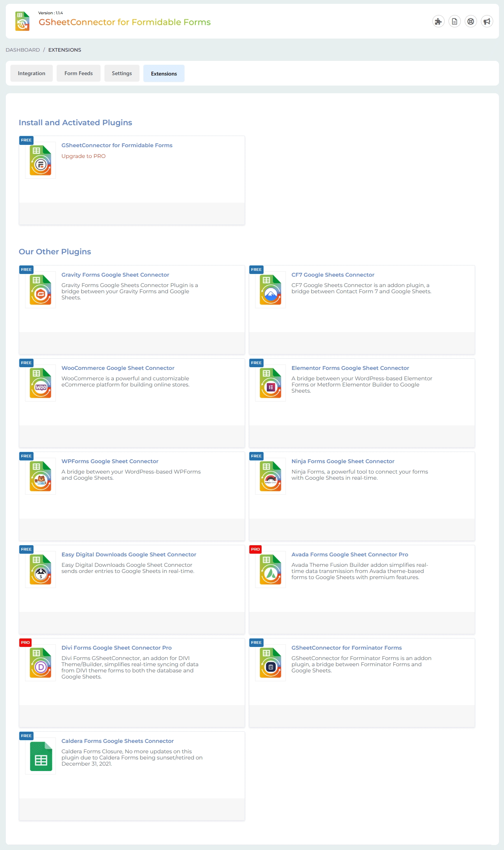
Task: Click the Forminator Forms connector plugin icon
Action: [270, 663]
